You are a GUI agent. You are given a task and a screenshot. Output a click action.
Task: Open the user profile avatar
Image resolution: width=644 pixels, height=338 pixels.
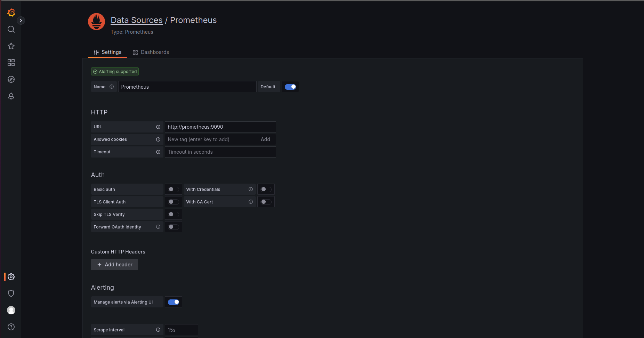coord(11,310)
